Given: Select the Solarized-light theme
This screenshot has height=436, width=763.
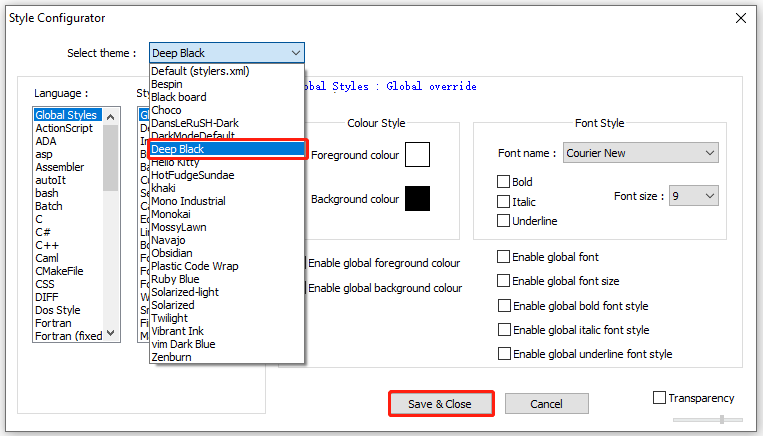Looking at the screenshot, I should coord(227,292).
